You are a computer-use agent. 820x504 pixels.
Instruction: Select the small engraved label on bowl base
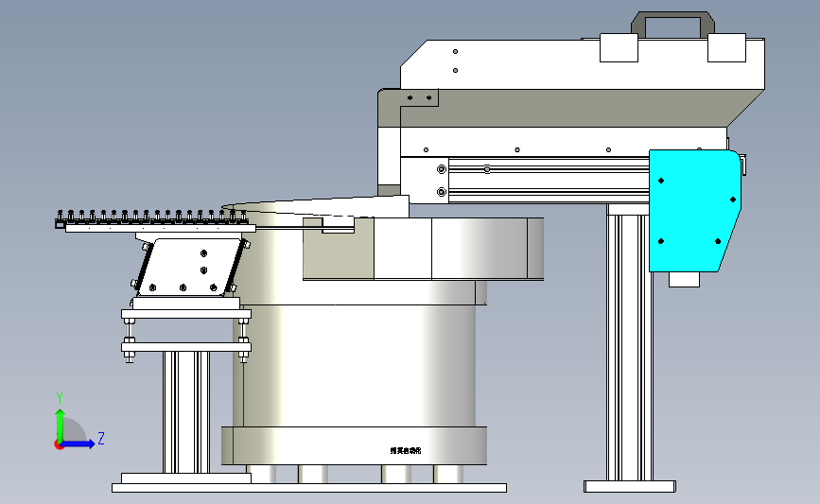(406, 450)
